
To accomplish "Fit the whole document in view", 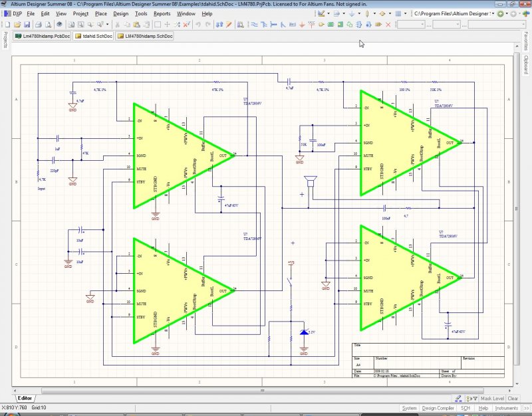I will pyautogui.click(x=71, y=25).
